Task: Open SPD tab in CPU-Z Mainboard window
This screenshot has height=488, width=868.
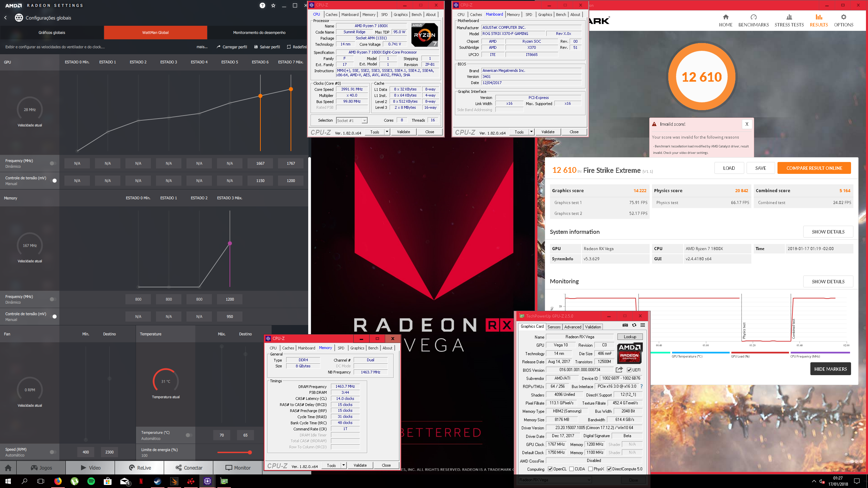Action: click(529, 15)
